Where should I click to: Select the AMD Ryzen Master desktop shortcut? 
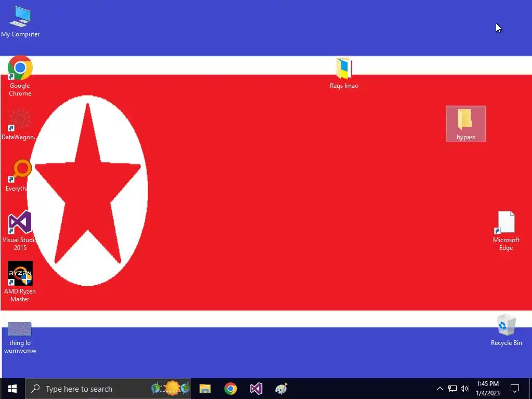[20, 282]
